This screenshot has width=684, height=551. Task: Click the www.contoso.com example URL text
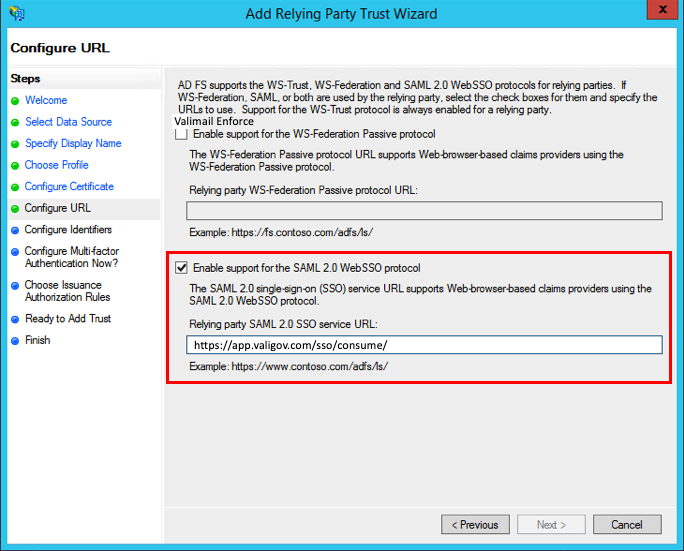point(309,366)
